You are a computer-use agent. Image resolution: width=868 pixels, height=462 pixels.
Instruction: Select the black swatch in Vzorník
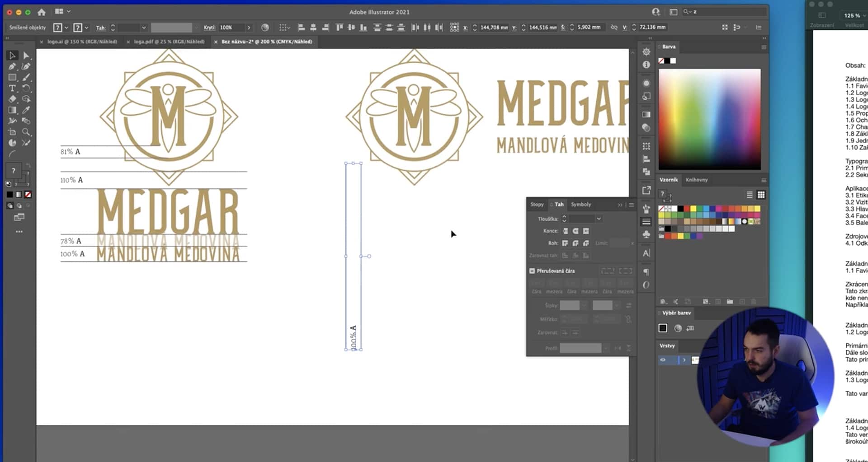tap(680, 209)
